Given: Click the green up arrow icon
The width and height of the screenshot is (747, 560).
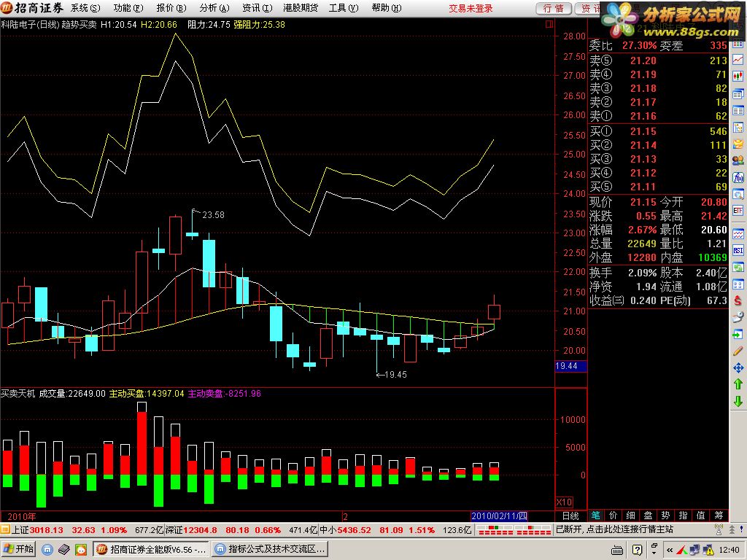Looking at the screenshot, I should tap(738, 384).
